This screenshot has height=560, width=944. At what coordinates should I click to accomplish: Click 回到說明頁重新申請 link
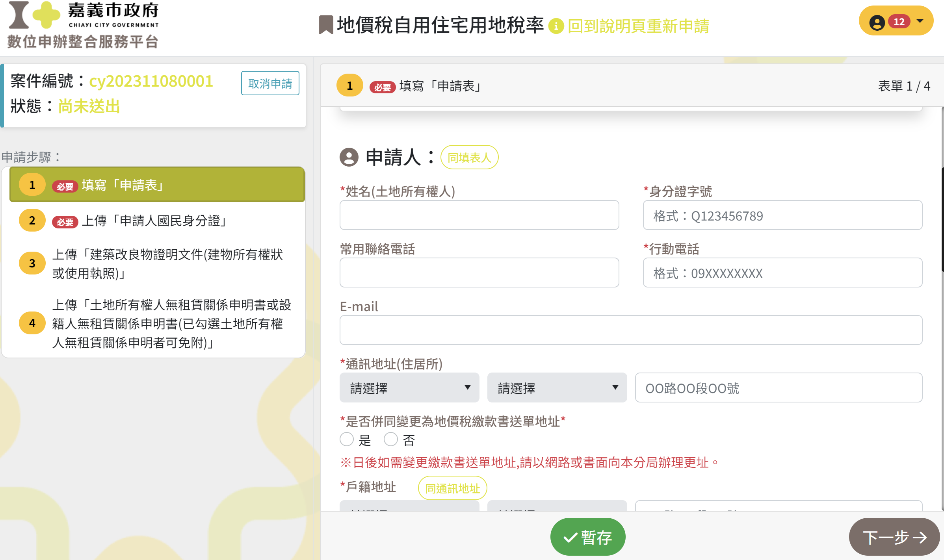coord(638,26)
